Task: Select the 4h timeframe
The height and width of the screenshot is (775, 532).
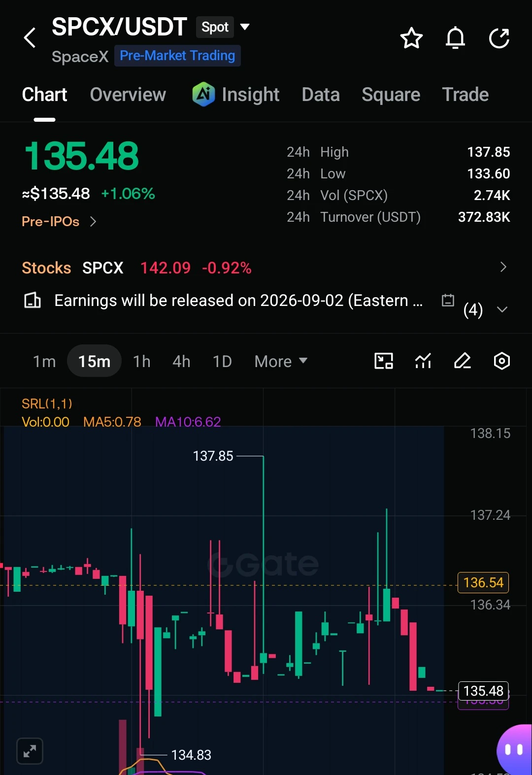Action: tap(181, 362)
